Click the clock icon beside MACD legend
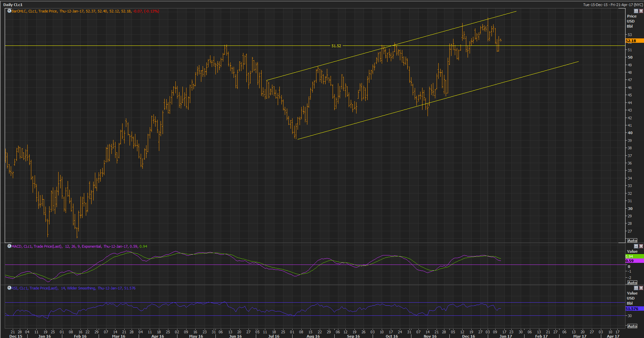Viewport: 644px width, 338px height. coord(9,246)
